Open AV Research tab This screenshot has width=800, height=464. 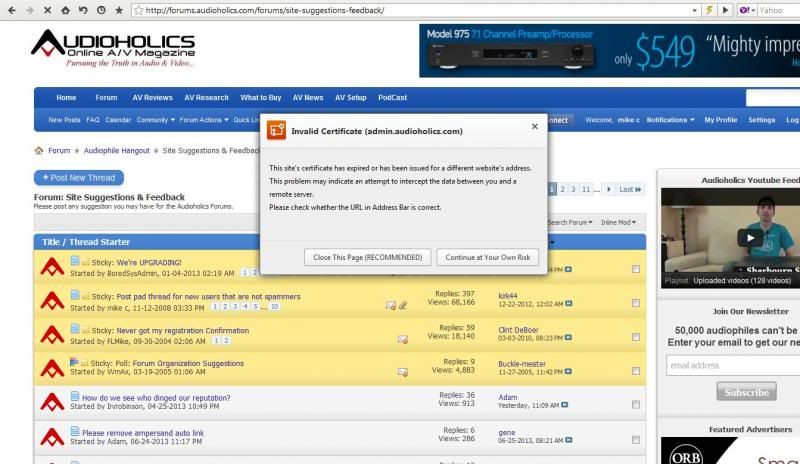(x=206, y=97)
